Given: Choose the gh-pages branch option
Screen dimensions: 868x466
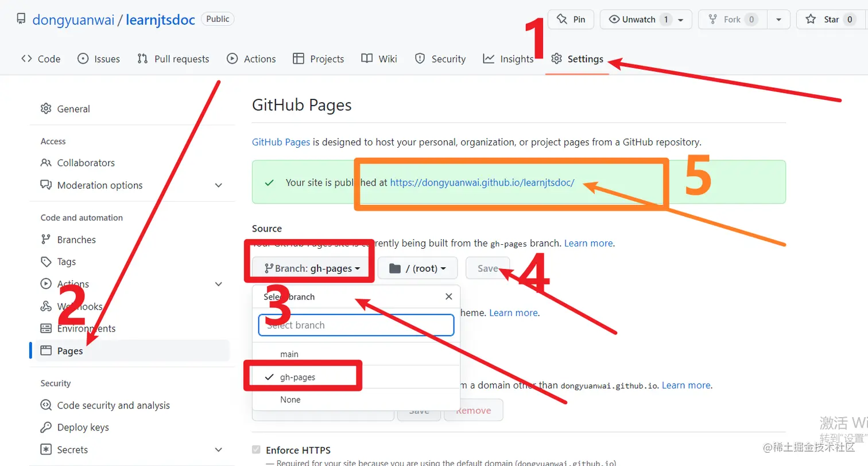Looking at the screenshot, I should (356, 377).
